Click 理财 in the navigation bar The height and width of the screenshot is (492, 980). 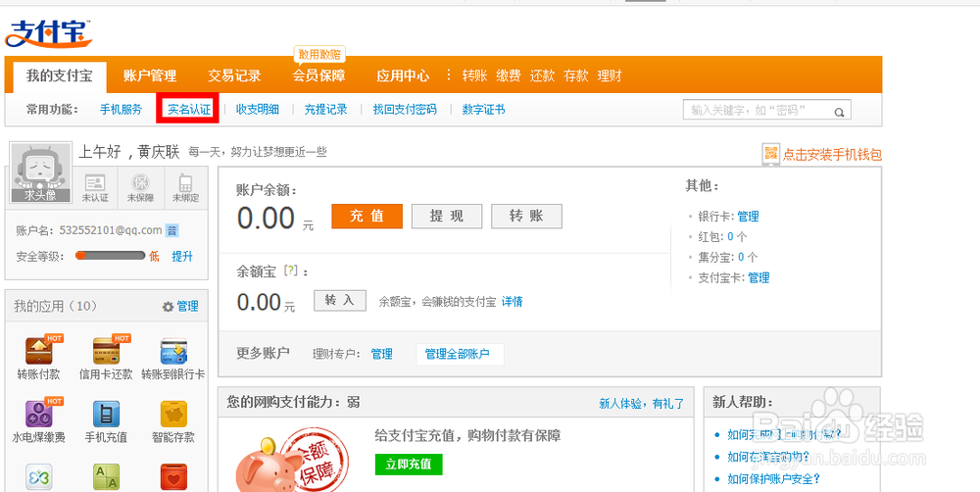point(610,76)
